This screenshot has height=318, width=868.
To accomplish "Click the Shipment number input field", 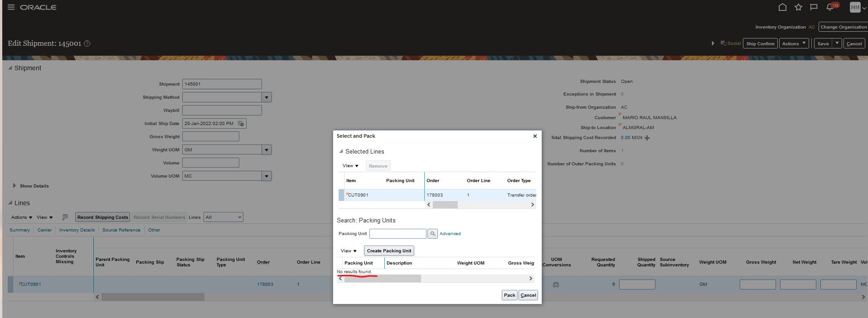I will pos(222,84).
